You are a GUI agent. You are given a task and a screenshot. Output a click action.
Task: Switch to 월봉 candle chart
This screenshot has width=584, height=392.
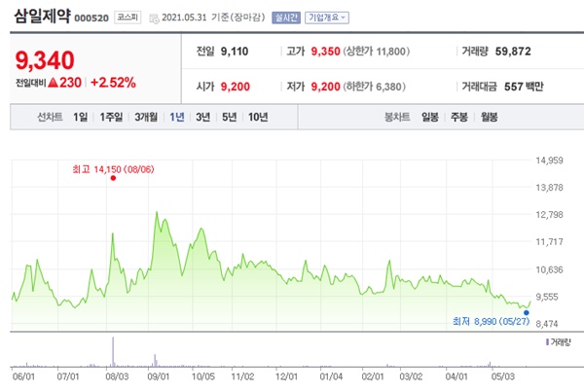click(489, 118)
